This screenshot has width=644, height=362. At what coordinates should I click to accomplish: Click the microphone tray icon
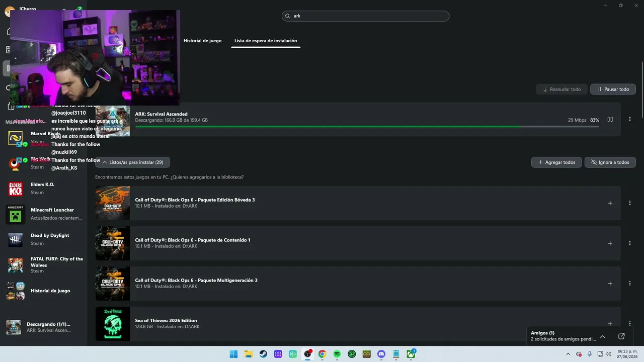click(x=590, y=354)
